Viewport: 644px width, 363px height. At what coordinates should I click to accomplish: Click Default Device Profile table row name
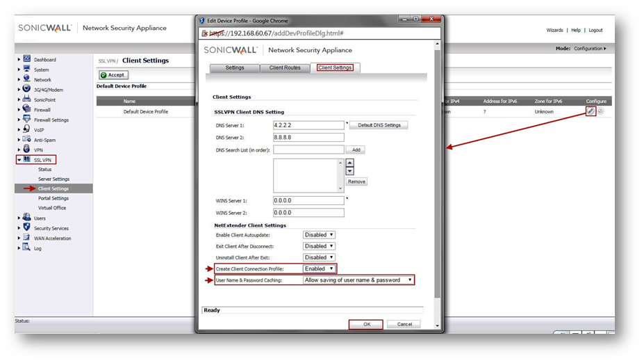[145, 112]
